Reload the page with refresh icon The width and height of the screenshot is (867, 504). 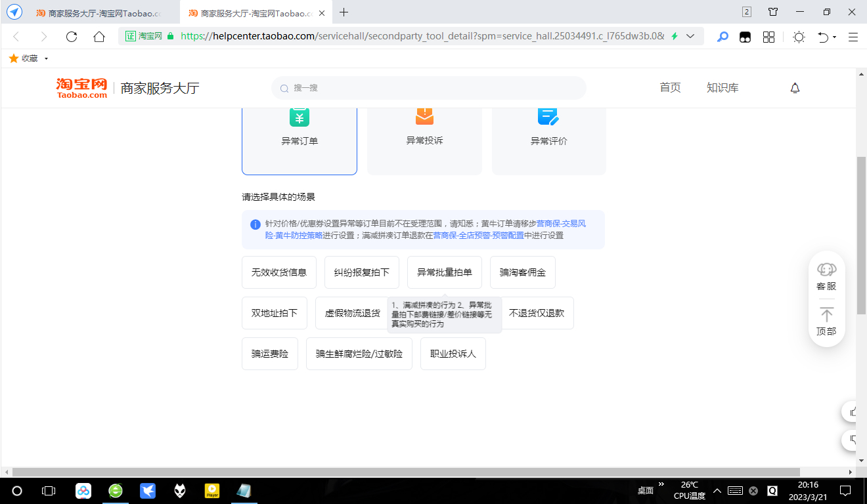72,37
